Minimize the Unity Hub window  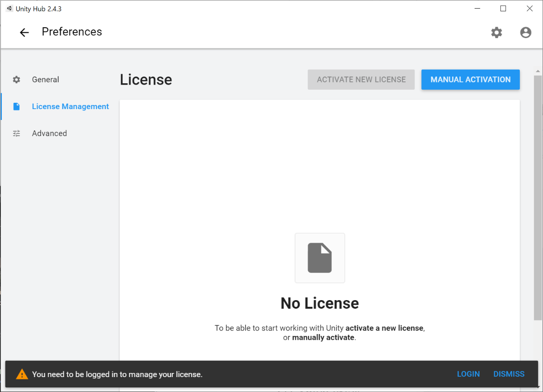476,9
